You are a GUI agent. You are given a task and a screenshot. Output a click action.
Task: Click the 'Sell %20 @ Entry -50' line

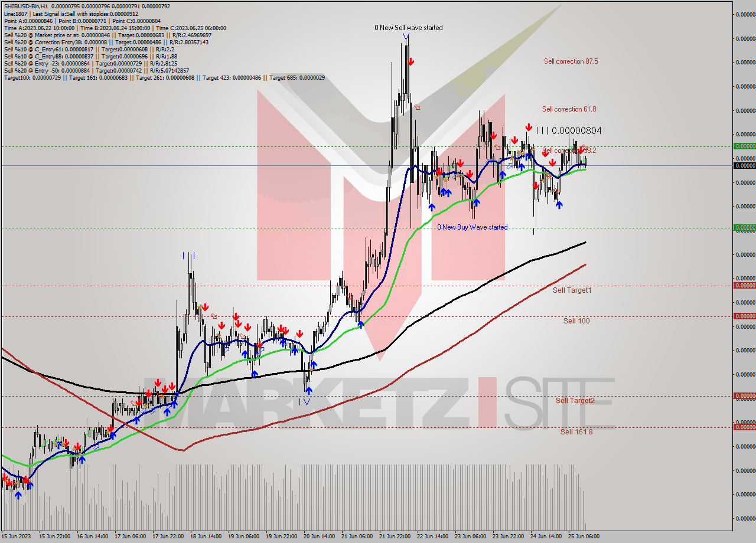tap(96, 70)
